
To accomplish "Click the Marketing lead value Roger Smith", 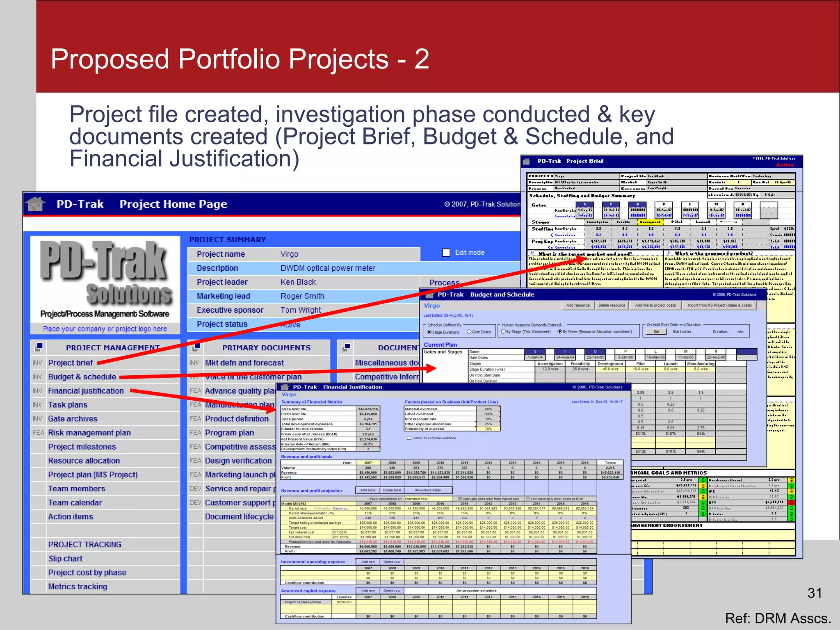I will pos(302,296).
